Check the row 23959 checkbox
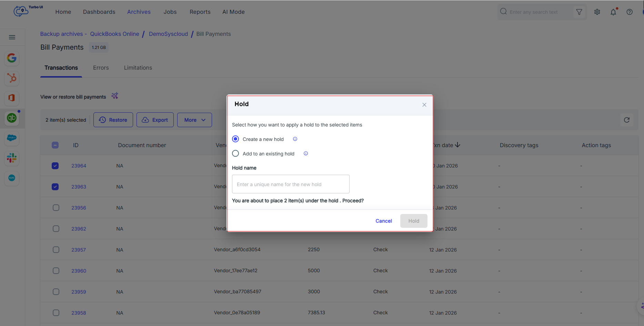This screenshot has height=326, width=644. coord(56,292)
